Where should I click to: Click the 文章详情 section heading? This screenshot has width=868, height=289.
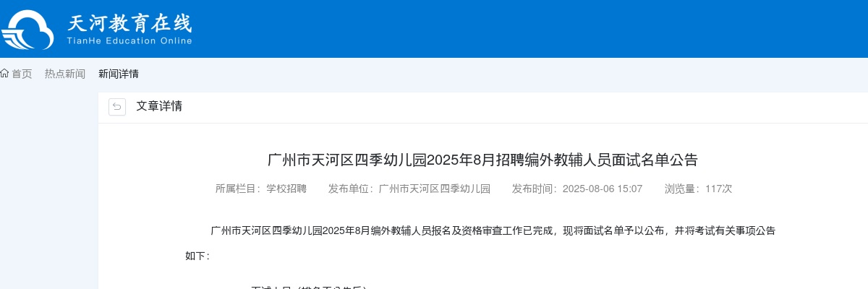159,106
